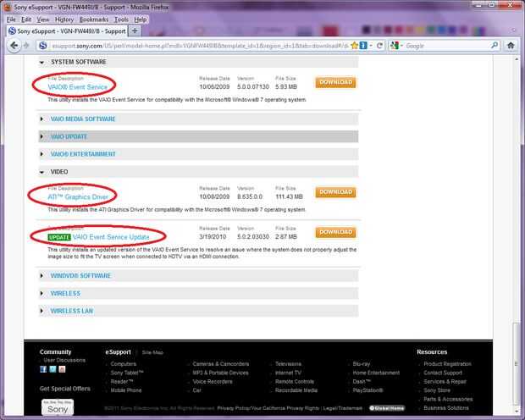The height and width of the screenshot is (420, 525).
Task: Open the Edit menu
Action: pyautogui.click(x=26, y=19)
